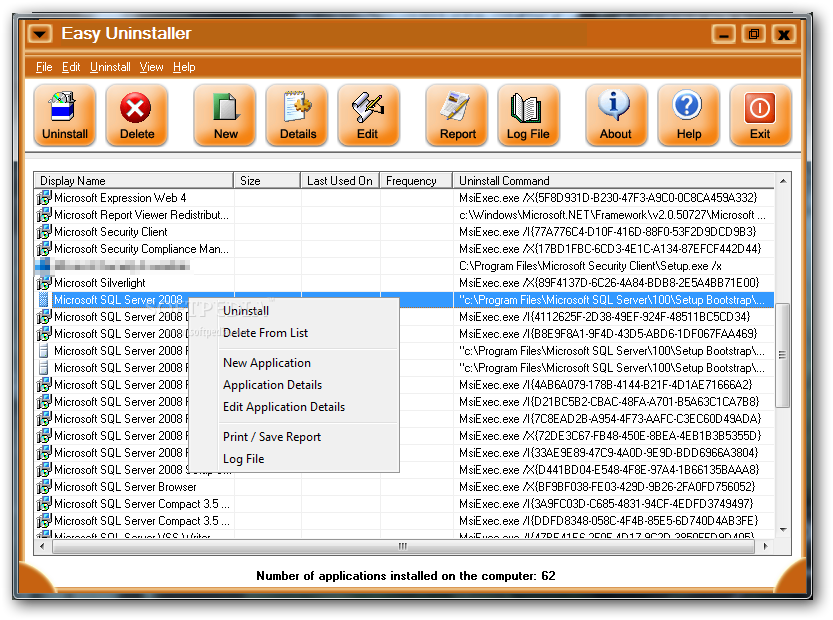This screenshot has height=620, width=833.
Task: Maximize the Easy Uninstaller window
Action: point(753,35)
